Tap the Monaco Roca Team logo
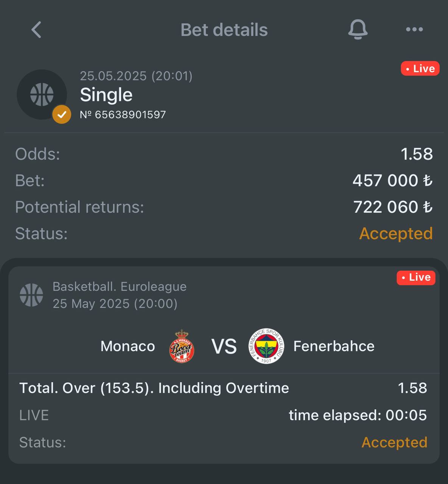The height and width of the screenshot is (484, 448). 182,346
